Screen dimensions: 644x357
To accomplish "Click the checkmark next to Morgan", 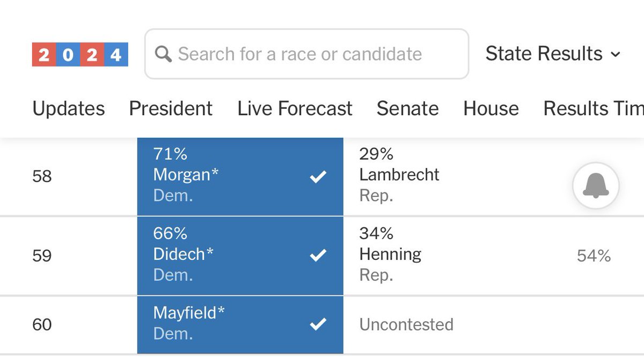I will click(318, 177).
